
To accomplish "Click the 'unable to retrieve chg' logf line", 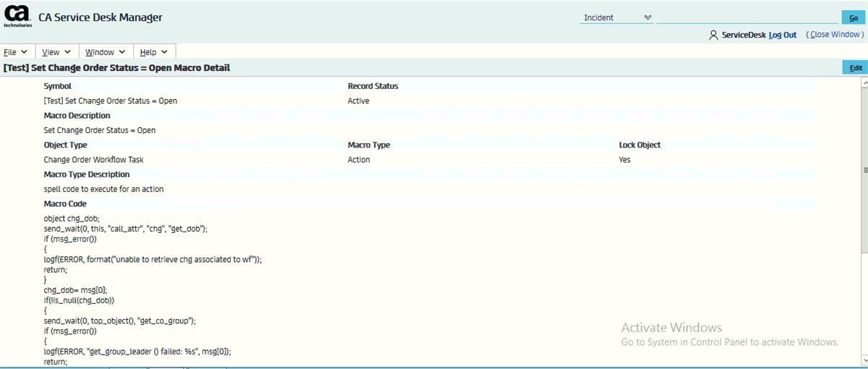I will click(x=153, y=259).
